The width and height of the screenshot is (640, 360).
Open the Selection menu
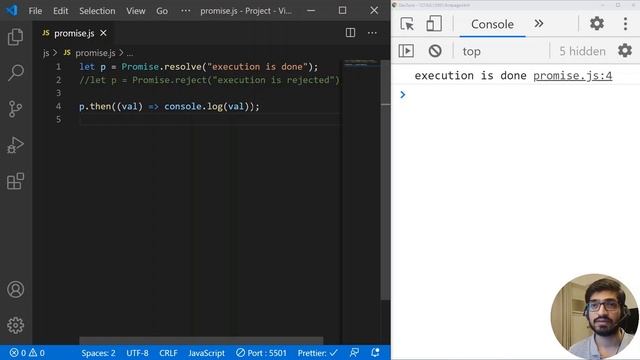tap(97, 11)
